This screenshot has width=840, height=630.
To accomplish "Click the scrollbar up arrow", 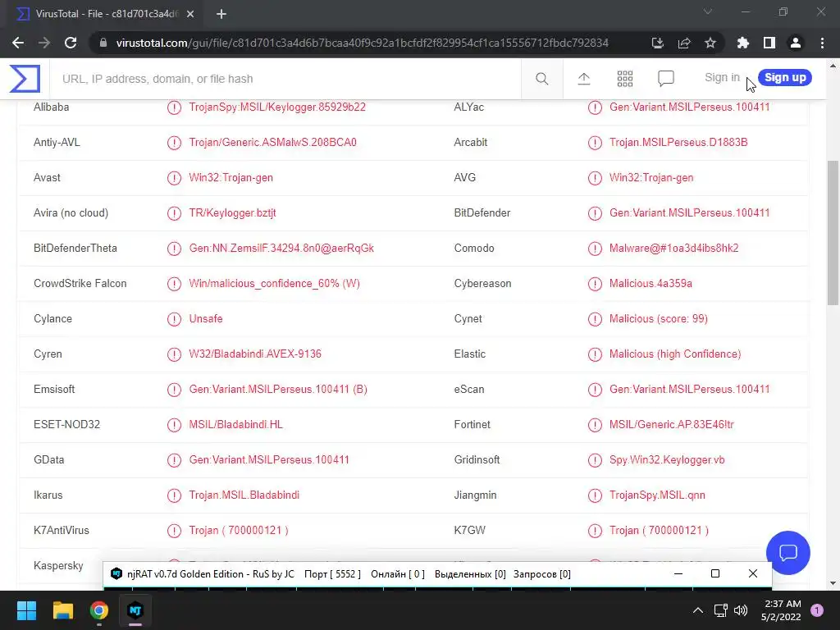I will pyautogui.click(x=833, y=66).
